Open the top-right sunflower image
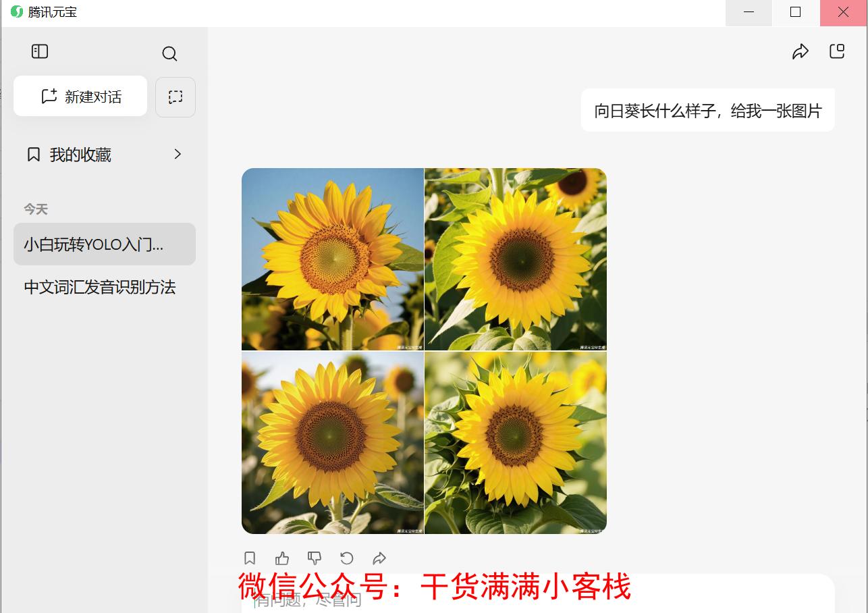This screenshot has width=868, height=613. (x=516, y=259)
